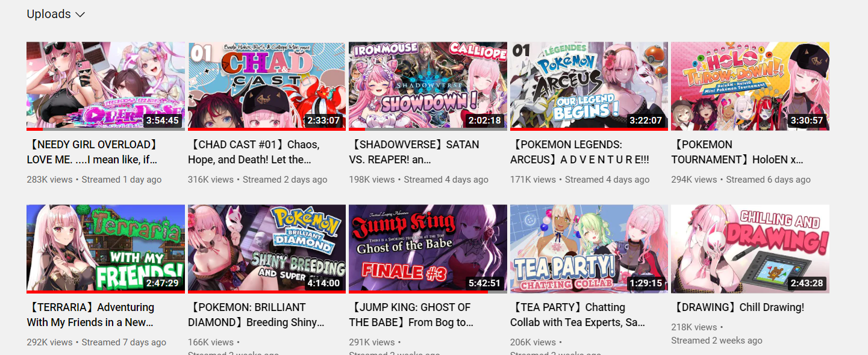Click the 【POKEMON TOURNAMENT】HoloEN title link
This screenshot has height=355, width=868.
738,152
